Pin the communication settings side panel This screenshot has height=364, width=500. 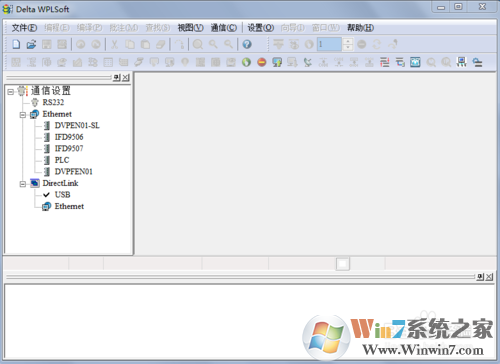[x=117, y=78]
